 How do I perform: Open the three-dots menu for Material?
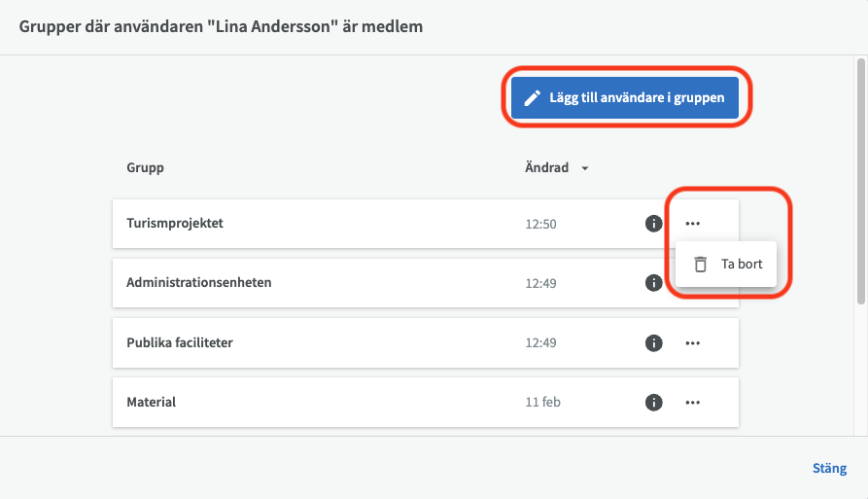tap(692, 402)
